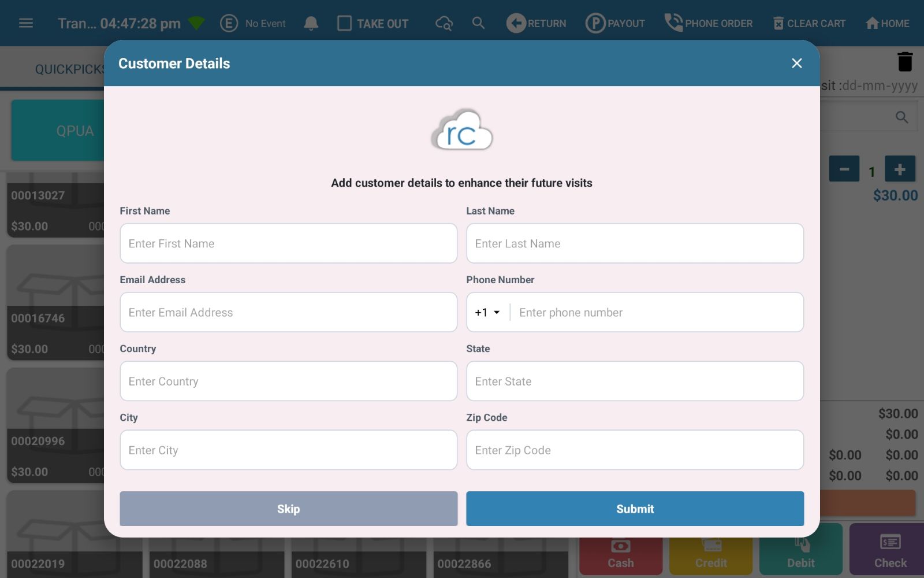The width and height of the screenshot is (924, 578).
Task: Submit the customer details form
Action: [x=635, y=509]
